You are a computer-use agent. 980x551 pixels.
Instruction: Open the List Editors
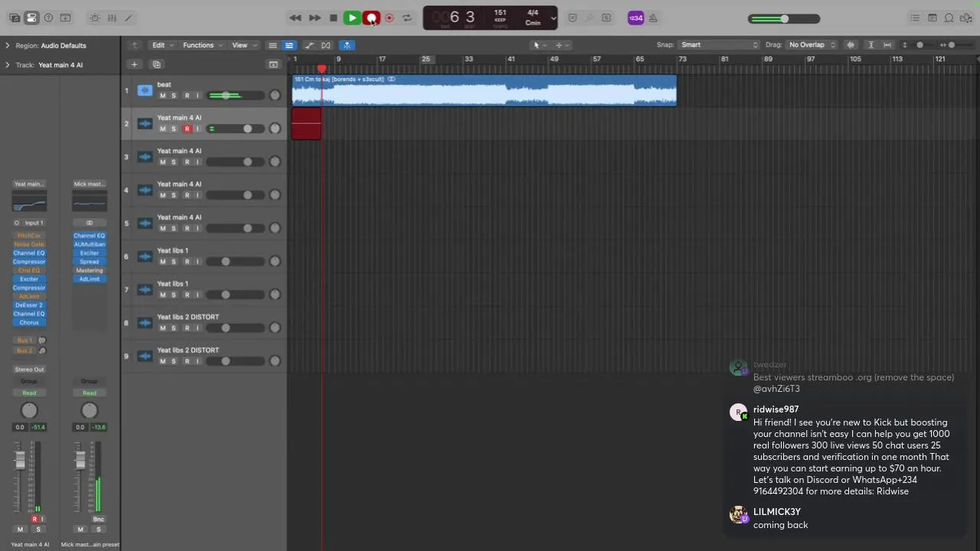[x=915, y=18]
